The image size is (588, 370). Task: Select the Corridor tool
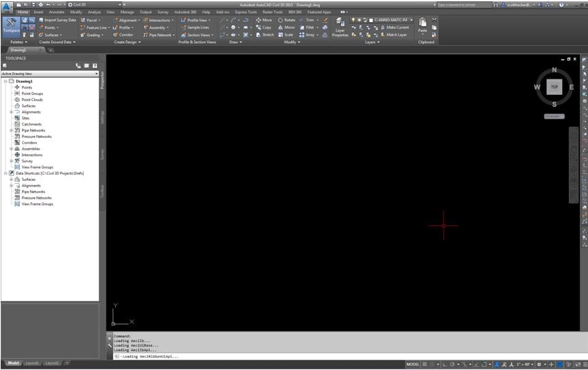point(123,35)
